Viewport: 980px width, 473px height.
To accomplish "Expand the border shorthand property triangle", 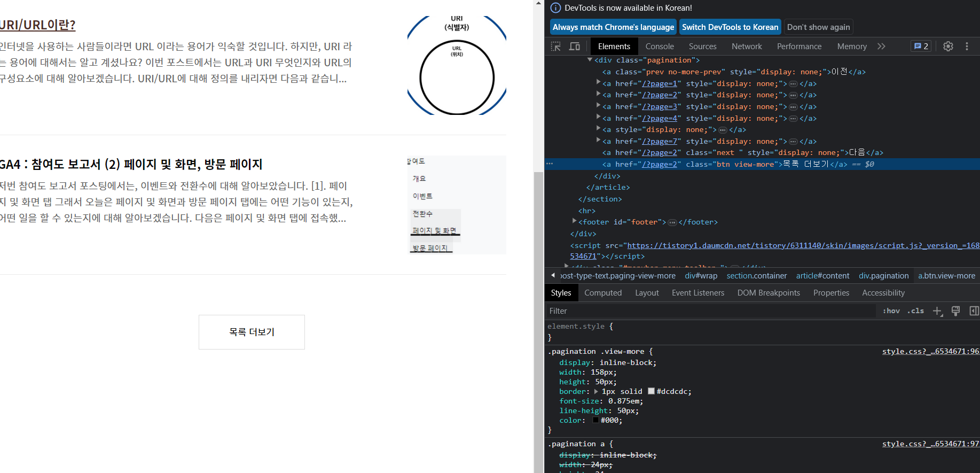I will click(x=596, y=392).
